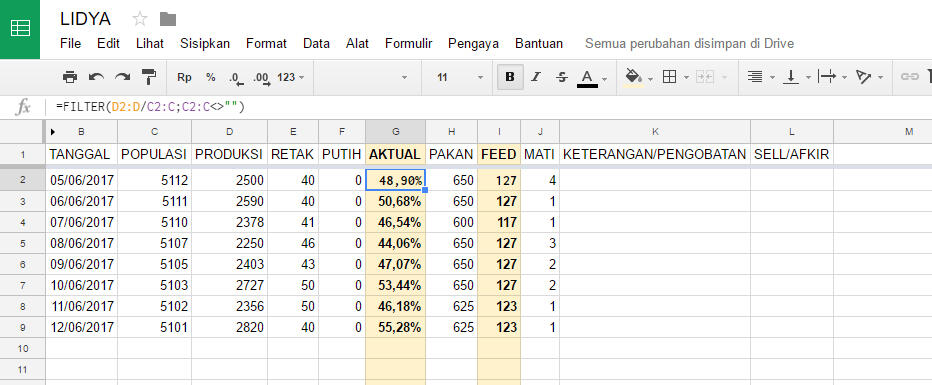The image size is (932, 385).
Task: Expand the text rotation dropdown arrow
Action: [x=880, y=78]
